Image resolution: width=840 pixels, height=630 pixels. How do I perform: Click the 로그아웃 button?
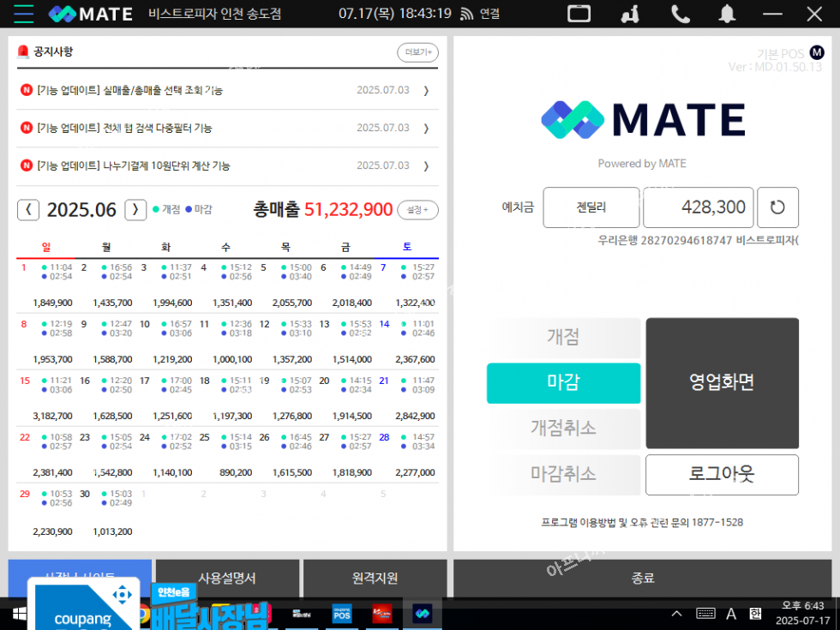pyautogui.click(x=722, y=474)
